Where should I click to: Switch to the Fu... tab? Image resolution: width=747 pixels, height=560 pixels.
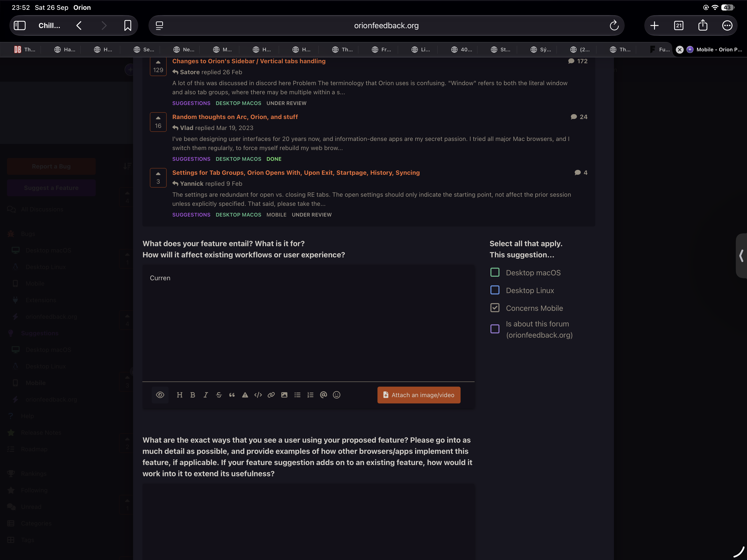[x=660, y=50]
